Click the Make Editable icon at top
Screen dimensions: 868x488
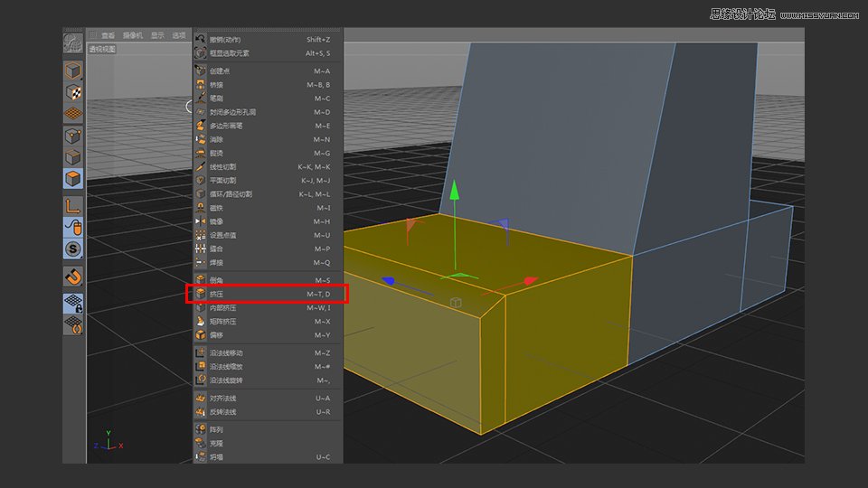click(73, 43)
